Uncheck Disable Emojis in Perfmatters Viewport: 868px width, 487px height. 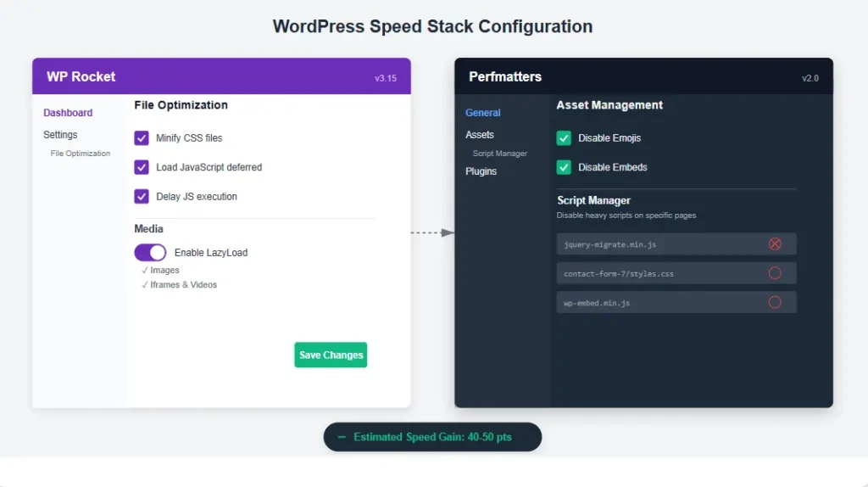click(564, 138)
